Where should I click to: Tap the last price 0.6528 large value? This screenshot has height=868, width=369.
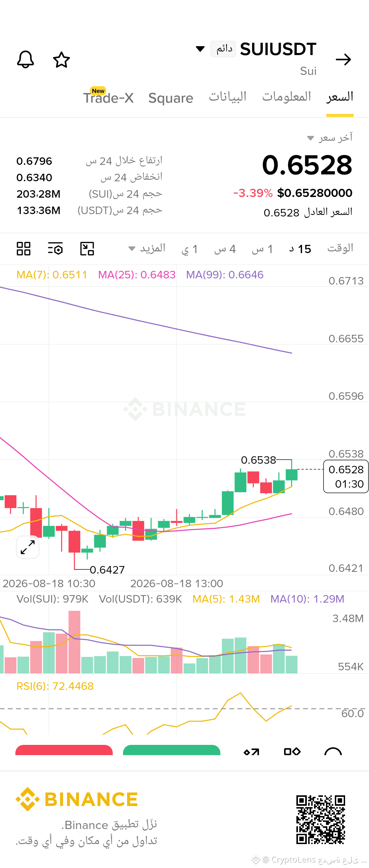[x=307, y=165]
